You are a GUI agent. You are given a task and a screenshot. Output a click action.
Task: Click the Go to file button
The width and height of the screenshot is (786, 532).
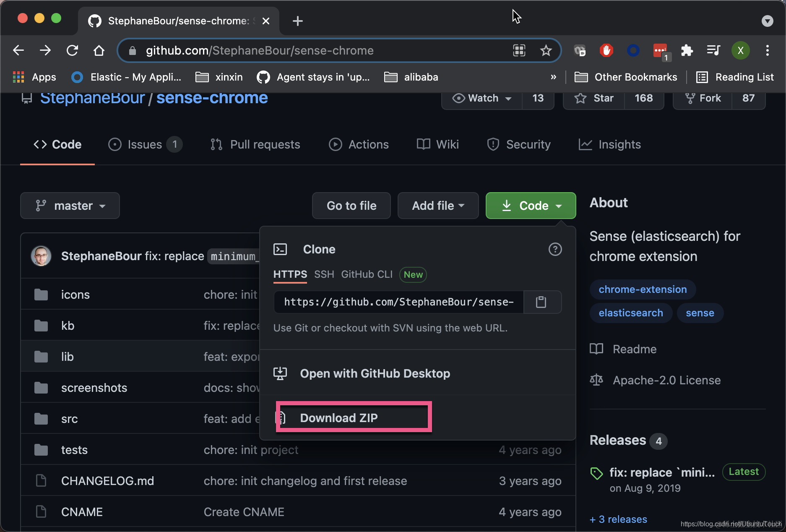pyautogui.click(x=351, y=206)
